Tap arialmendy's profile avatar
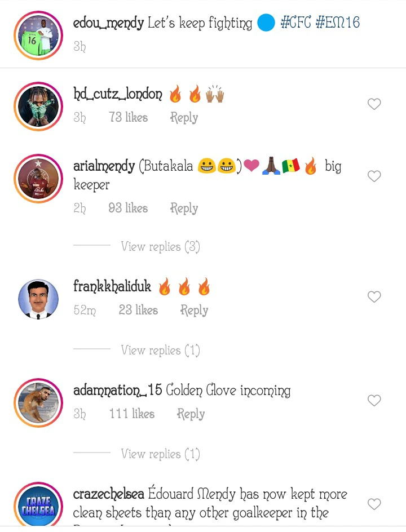 pyautogui.click(x=38, y=179)
